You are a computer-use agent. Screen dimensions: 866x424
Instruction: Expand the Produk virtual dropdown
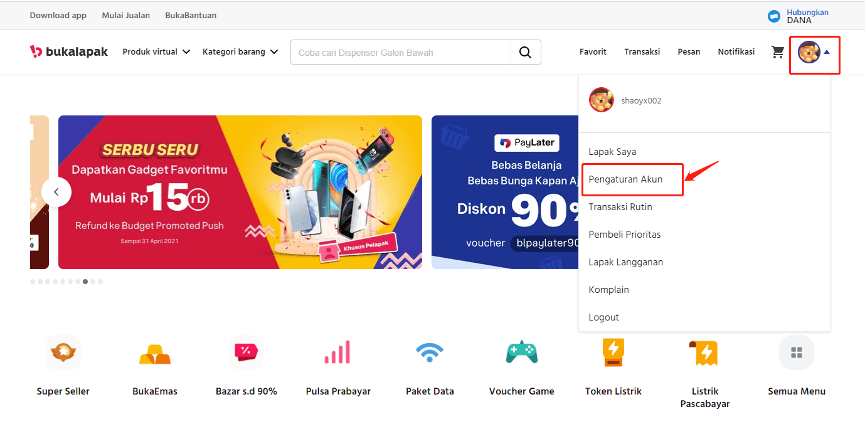(x=156, y=52)
